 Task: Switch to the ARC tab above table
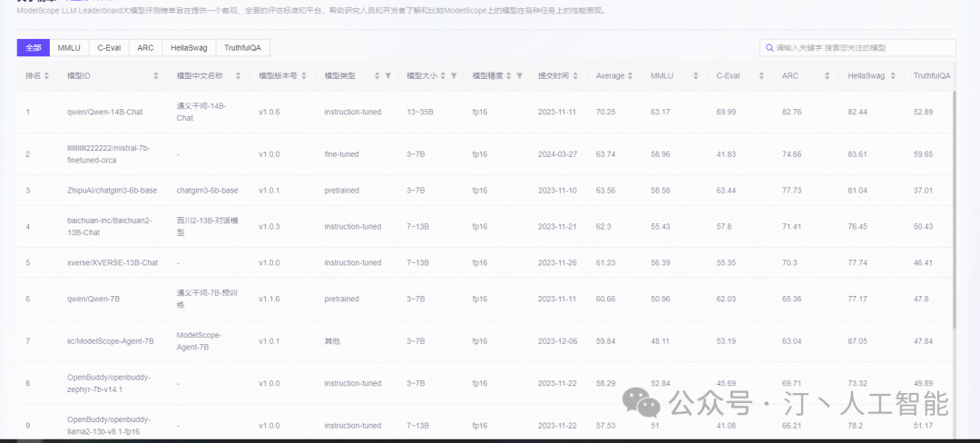[145, 47]
